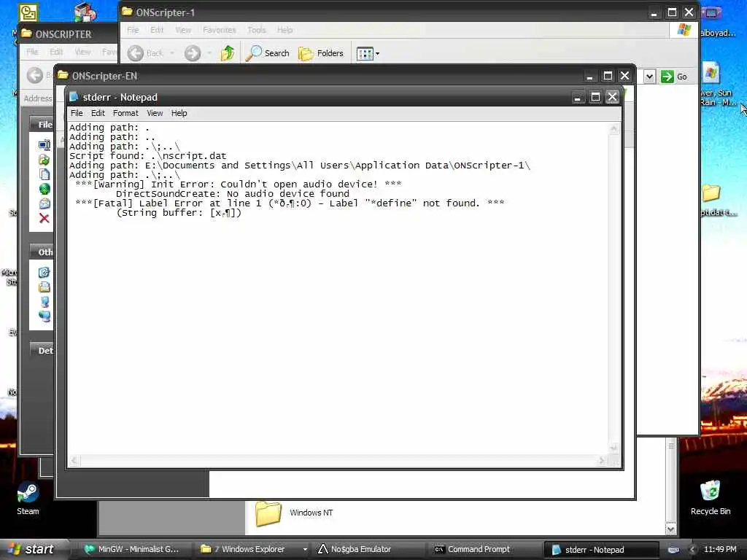
Task: Select the Windows NT folder
Action: click(294, 513)
